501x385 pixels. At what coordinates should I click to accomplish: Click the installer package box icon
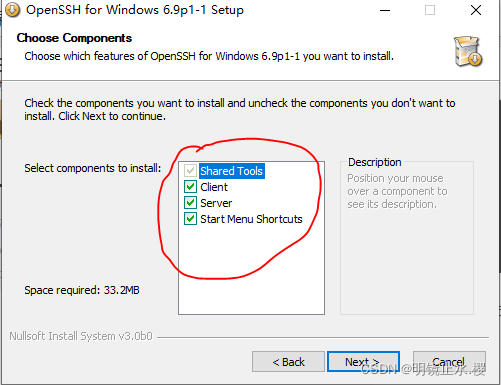(x=468, y=51)
